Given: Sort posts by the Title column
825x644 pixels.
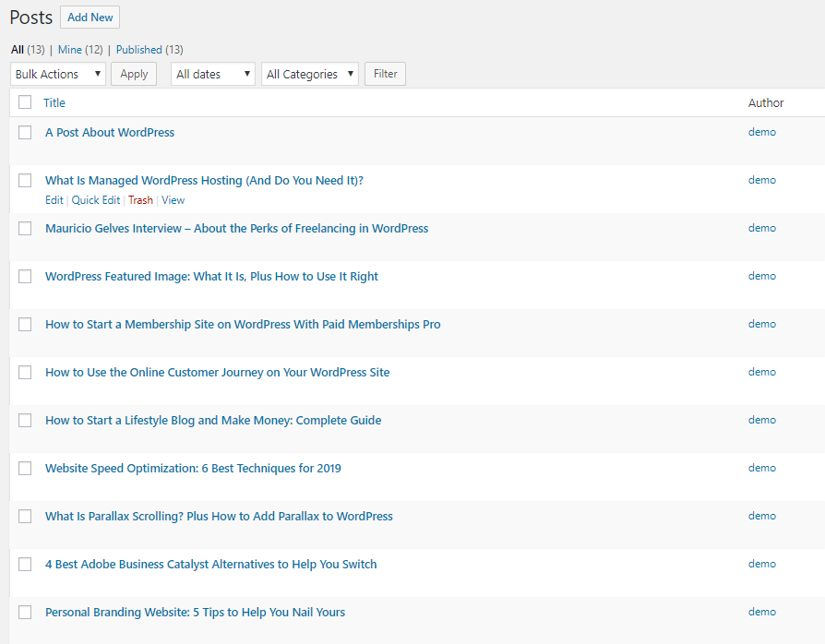Looking at the screenshot, I should 54,101.
